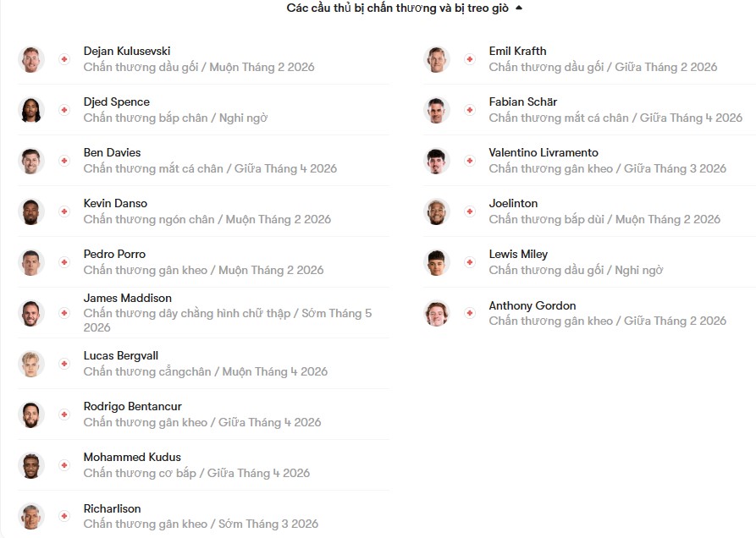Click the injury icon next to Joelinton
756x538 pixels.
pyautogui.click(x=470, y=211)
